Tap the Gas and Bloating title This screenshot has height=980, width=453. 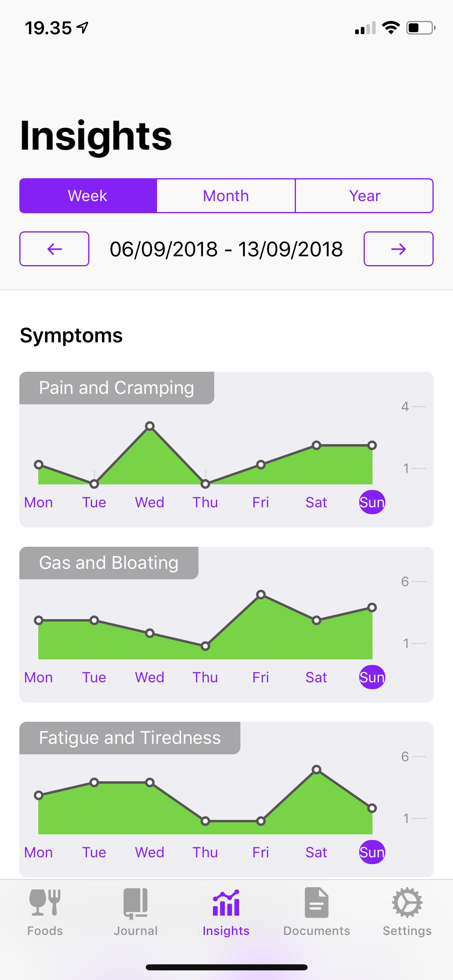pyautogui.click(x=109, y=563)
